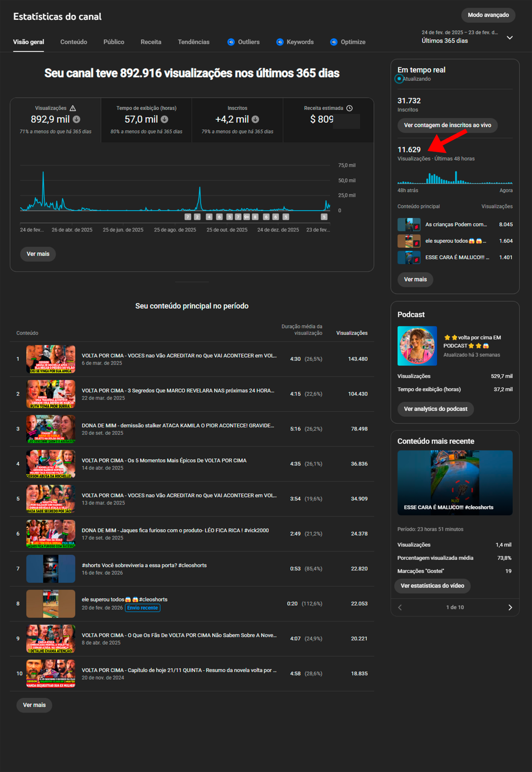Click the warning triangle beside Visualizações metric
Viewport: 532px width, 772px height.
73,108
